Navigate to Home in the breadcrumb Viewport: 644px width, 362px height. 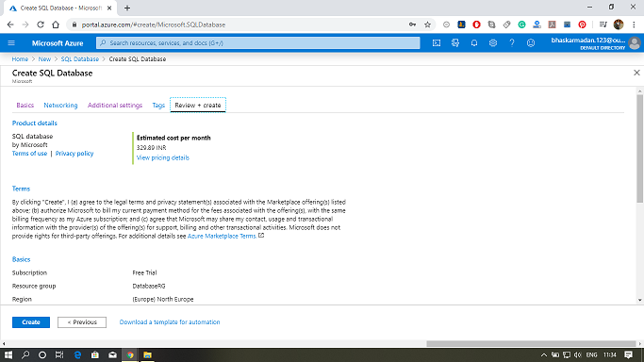pyautogui.click(x=20, y=59)
